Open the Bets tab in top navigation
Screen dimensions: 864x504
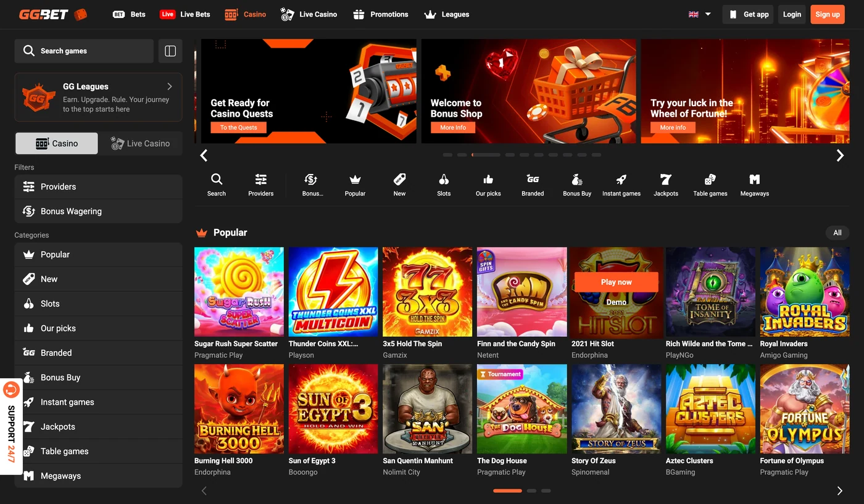[130, 14]
